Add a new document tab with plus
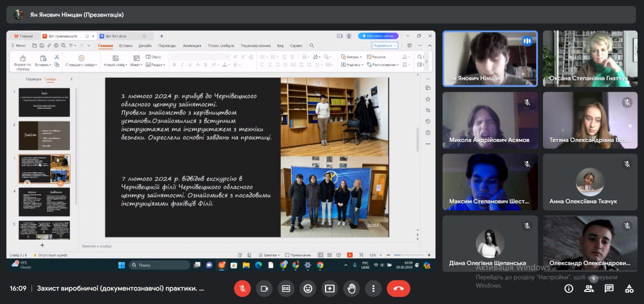This screenshot has height=304, width=644. click(162, 36)
